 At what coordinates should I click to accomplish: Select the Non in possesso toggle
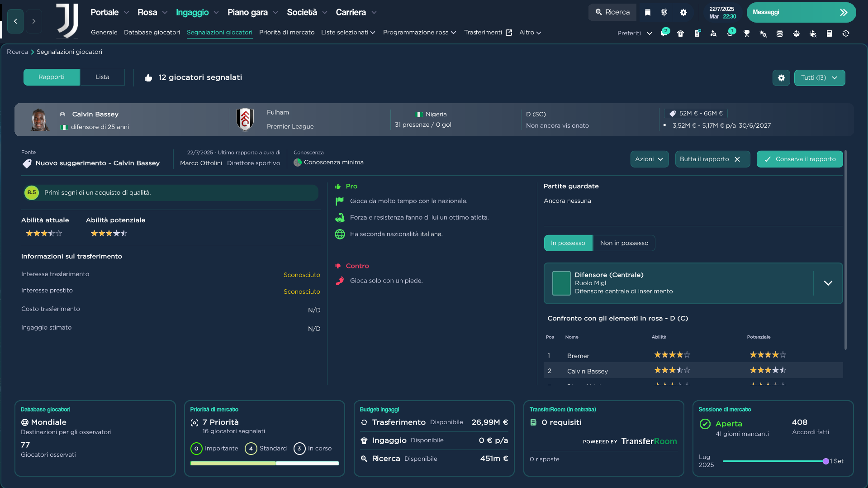click(x=624, y=243)
